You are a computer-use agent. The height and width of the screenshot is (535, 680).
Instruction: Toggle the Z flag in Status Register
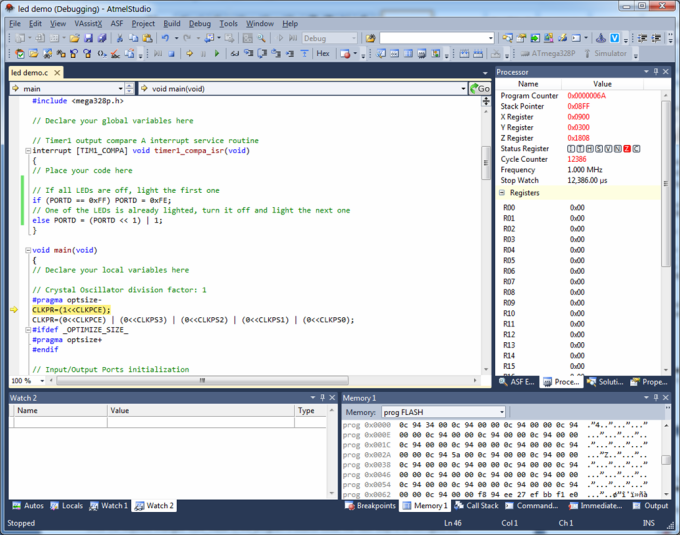pos(627,149)
